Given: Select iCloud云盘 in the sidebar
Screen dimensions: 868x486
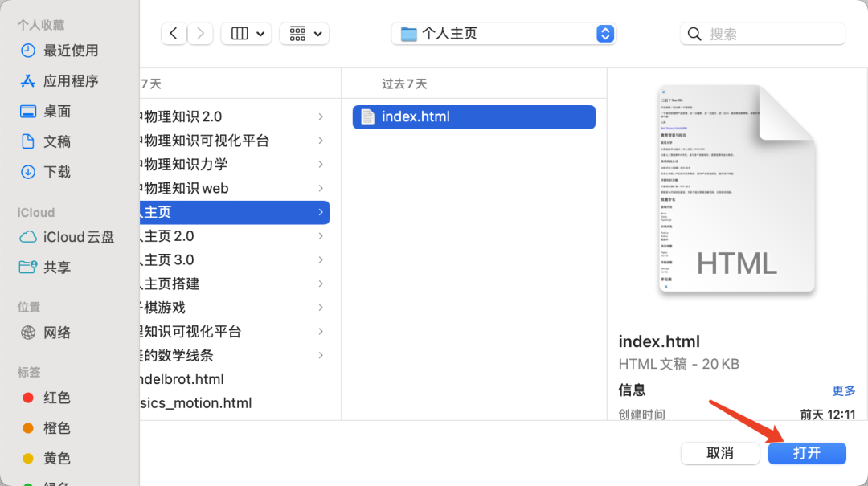Looking at the screenshot, I should 78,237.
